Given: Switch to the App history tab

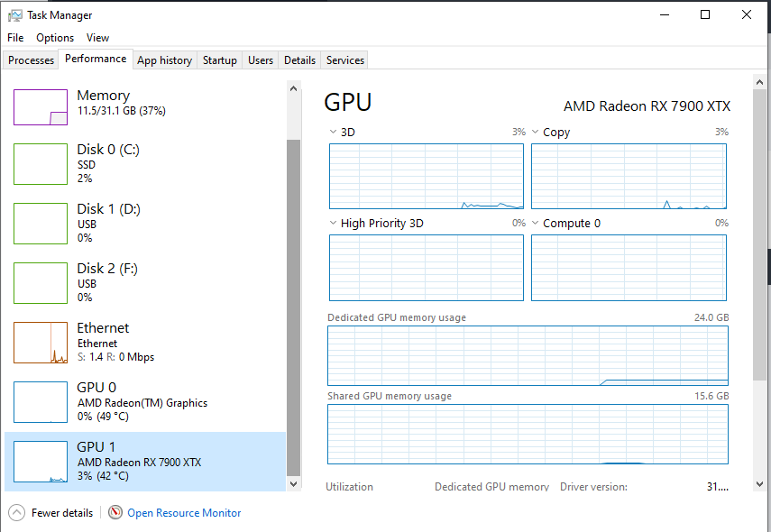Looking at the screenshot, I should click(x=165, y=60).
